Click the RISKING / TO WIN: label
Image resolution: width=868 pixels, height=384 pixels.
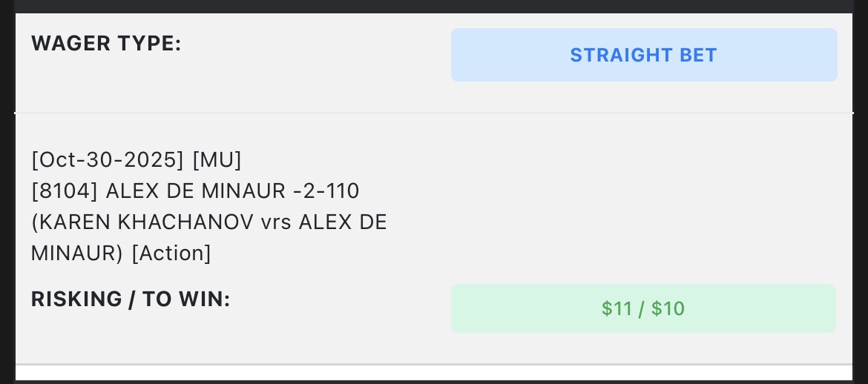(131, 299)
